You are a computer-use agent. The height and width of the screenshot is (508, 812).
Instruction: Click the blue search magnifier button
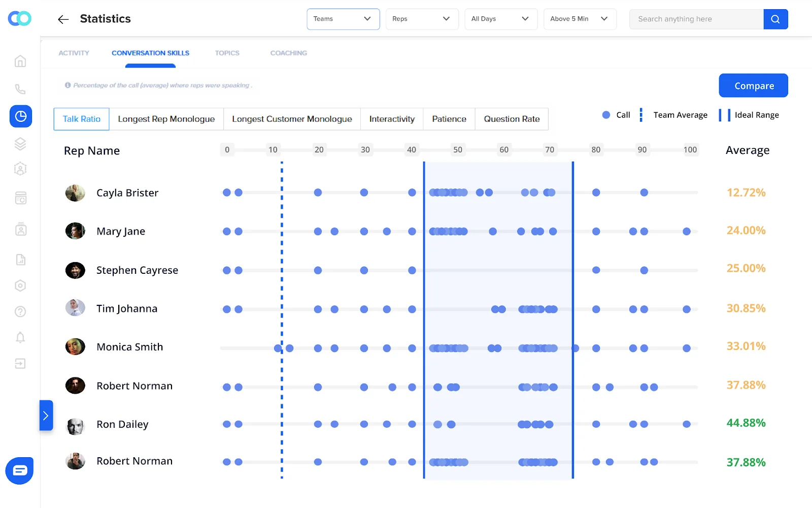[x=775, y=19]
